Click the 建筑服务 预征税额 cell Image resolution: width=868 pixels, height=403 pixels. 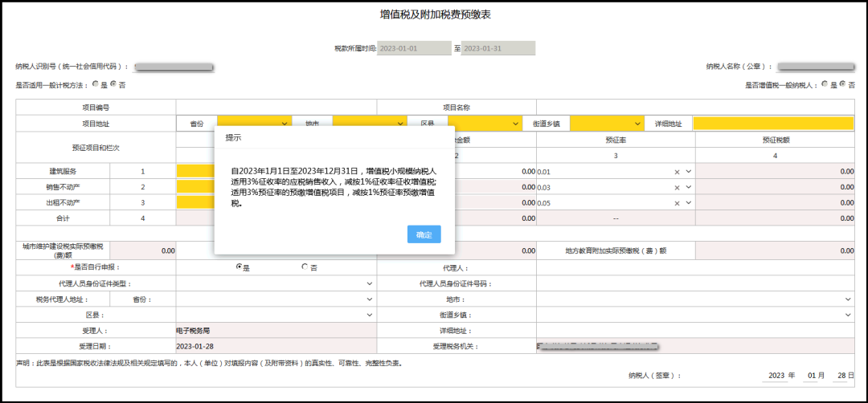[x=775, y=172]
